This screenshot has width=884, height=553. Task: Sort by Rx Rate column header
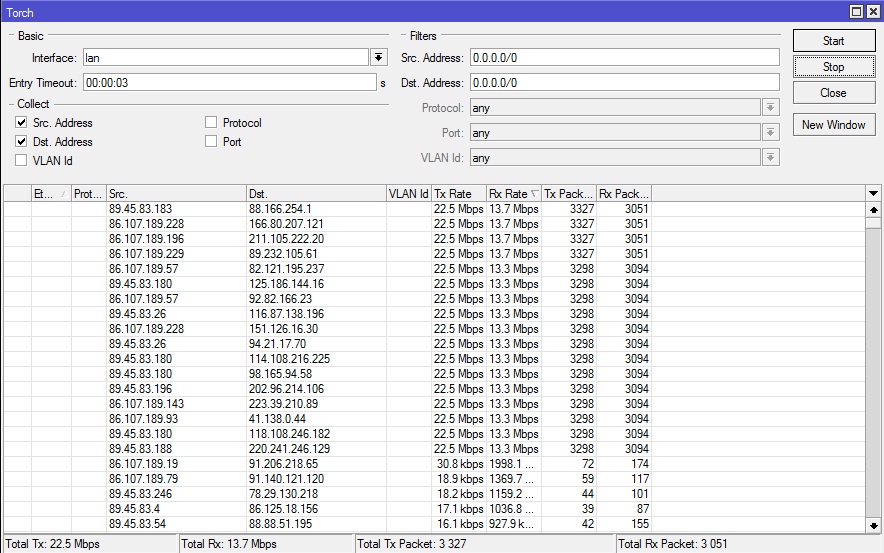click(x=512, y=194)
